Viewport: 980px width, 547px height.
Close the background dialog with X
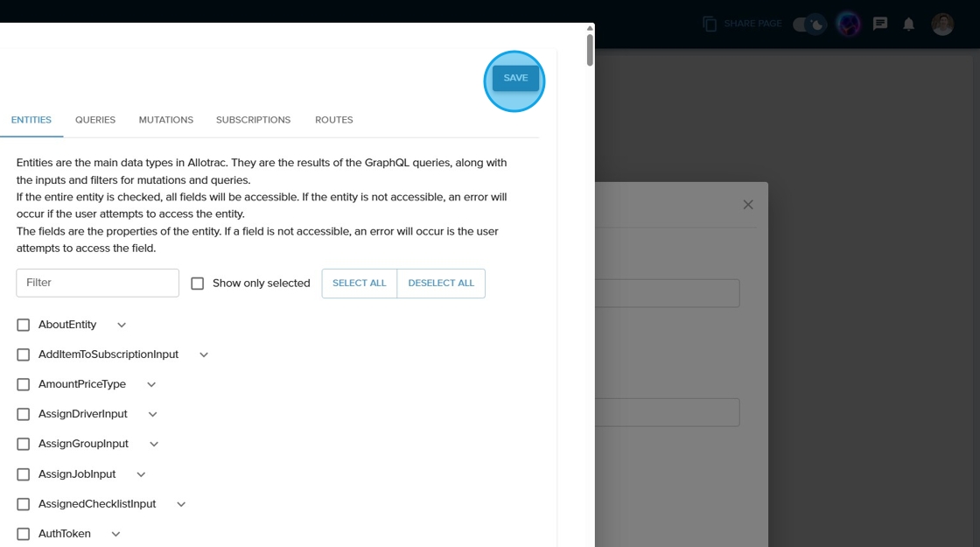(747, 205)
